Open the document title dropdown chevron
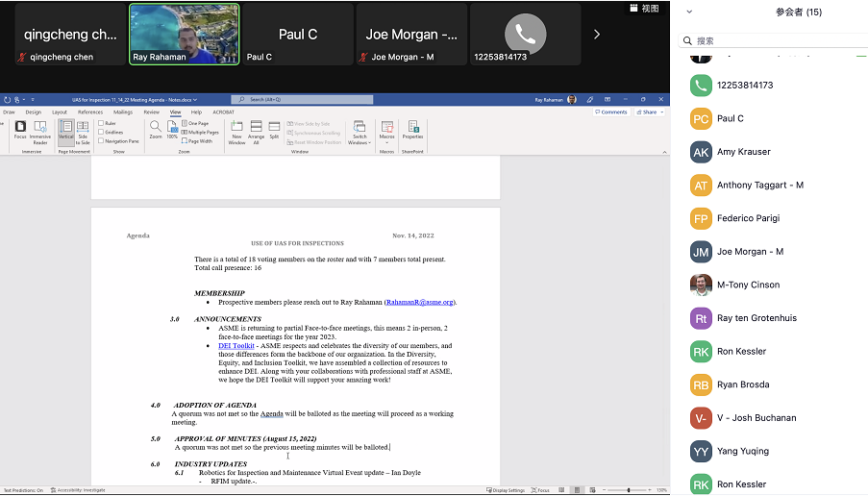Screen dimensions: 868x496 point(195,100)
